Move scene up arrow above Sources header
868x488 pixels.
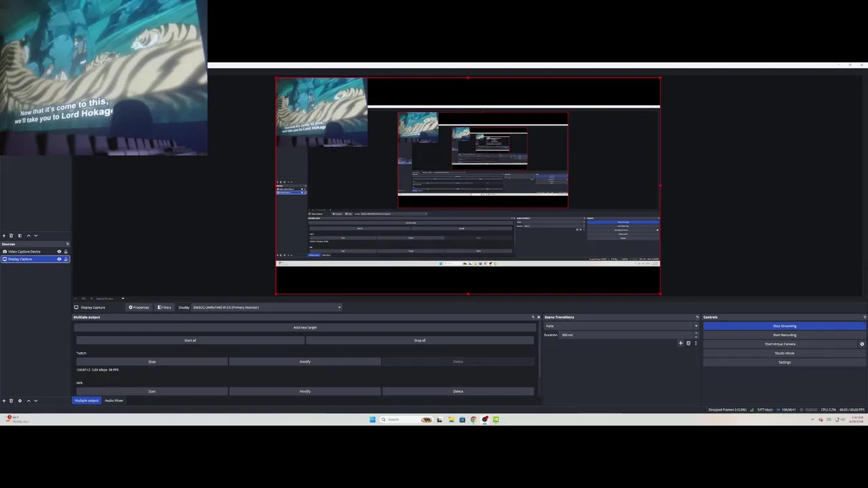tap(28, 235)
